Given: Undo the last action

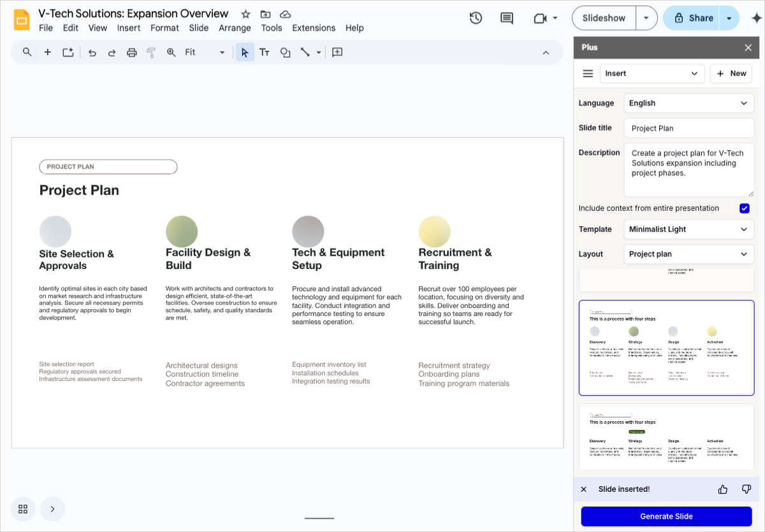Looking at the screenshot, I should tap(92, 53).
